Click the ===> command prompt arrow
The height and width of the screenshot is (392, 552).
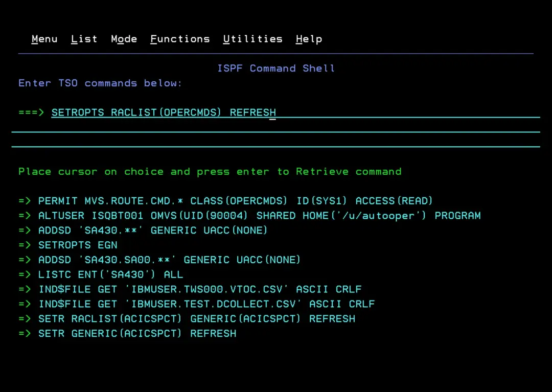[31, 112]
